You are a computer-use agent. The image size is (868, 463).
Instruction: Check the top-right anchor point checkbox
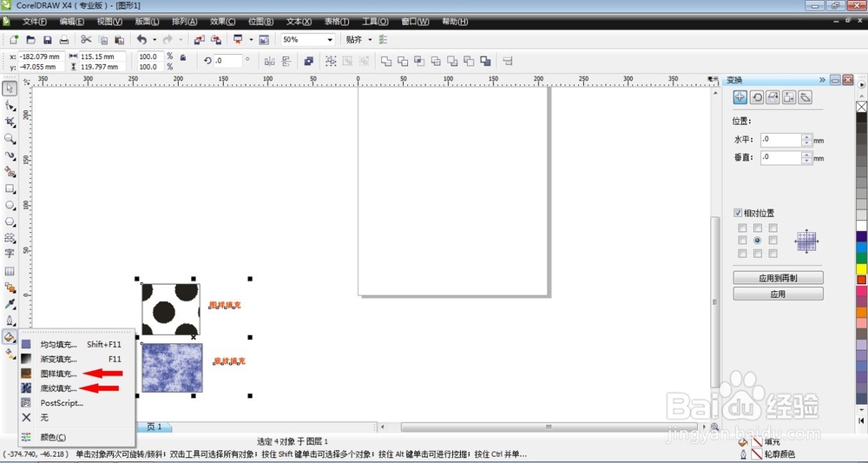[x=773, y=228]
